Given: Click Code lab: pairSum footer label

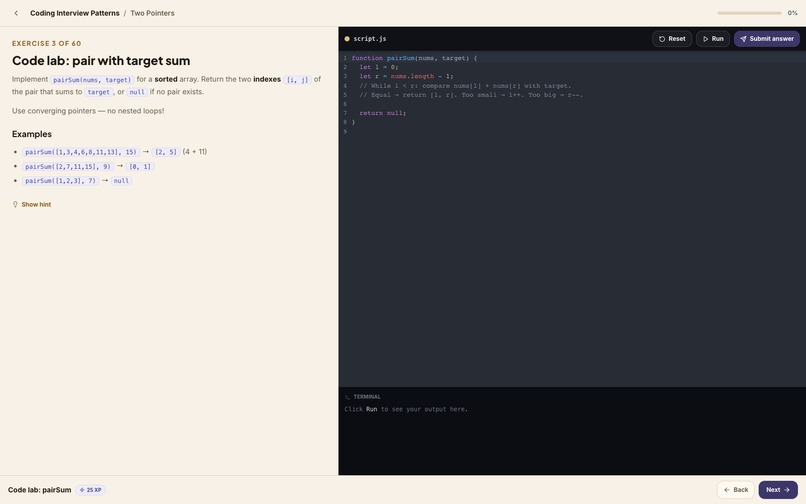Looking at the screenshot, I should [40, 490].
